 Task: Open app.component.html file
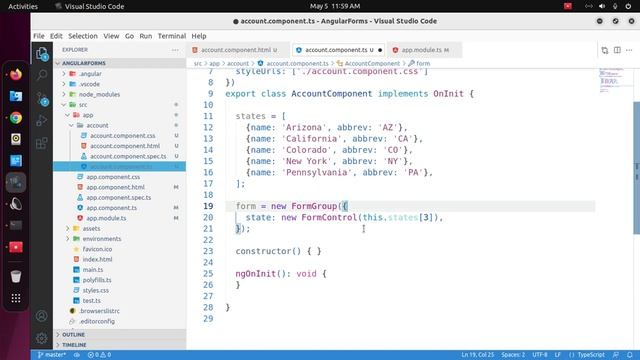pyautogui.click(x=115, y=187)
